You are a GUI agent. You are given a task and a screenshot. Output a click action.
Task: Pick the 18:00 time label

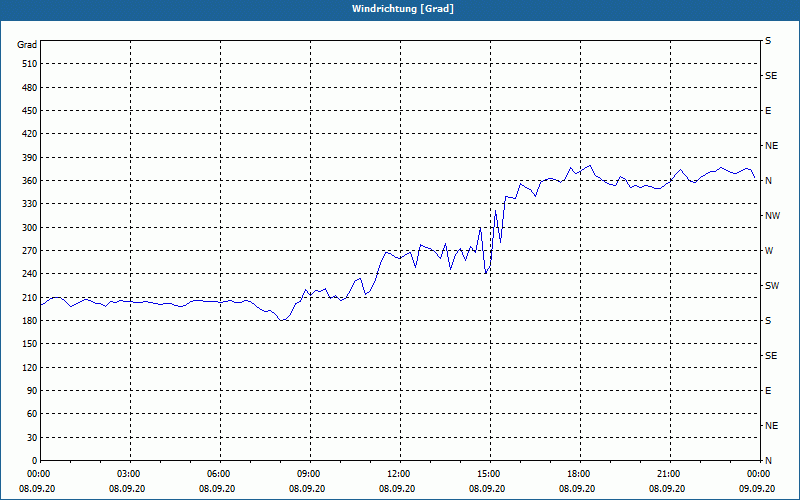579,474
